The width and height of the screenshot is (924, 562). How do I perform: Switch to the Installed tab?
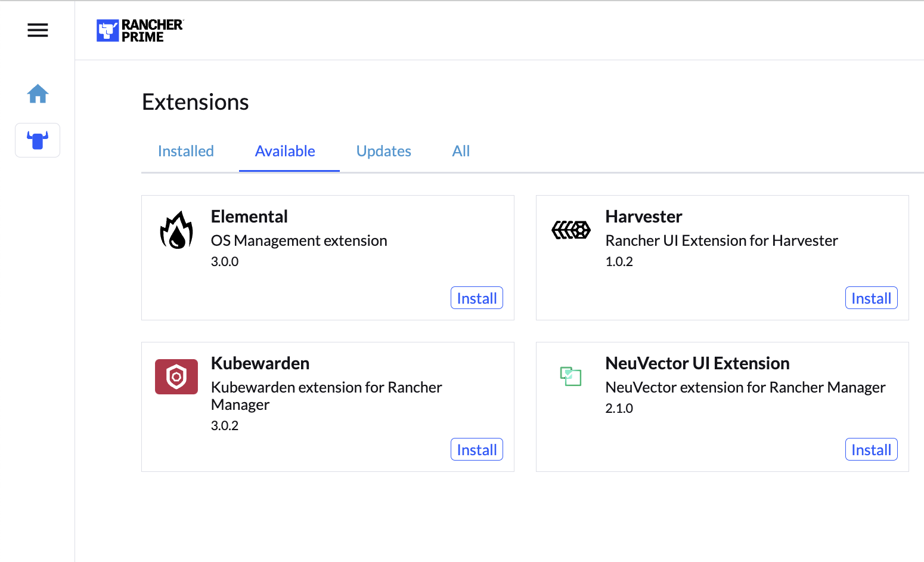pyautogui.click(x=185, y=151)
